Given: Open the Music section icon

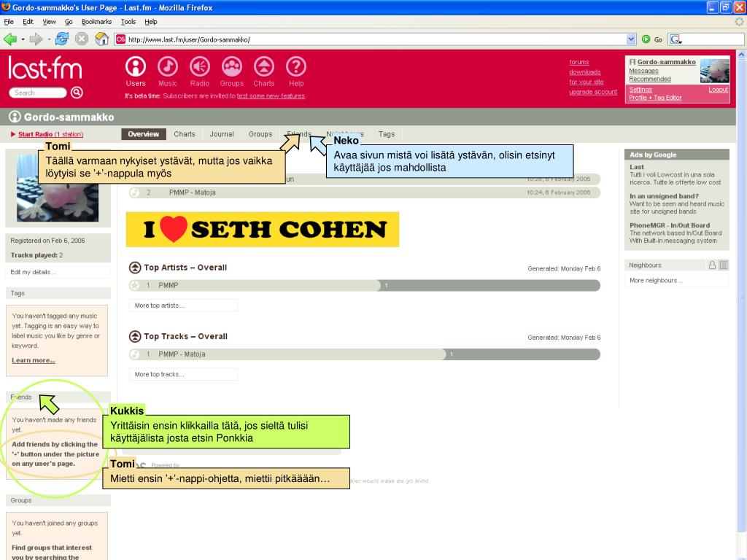Looking at the screenshot, I should 168,66.
